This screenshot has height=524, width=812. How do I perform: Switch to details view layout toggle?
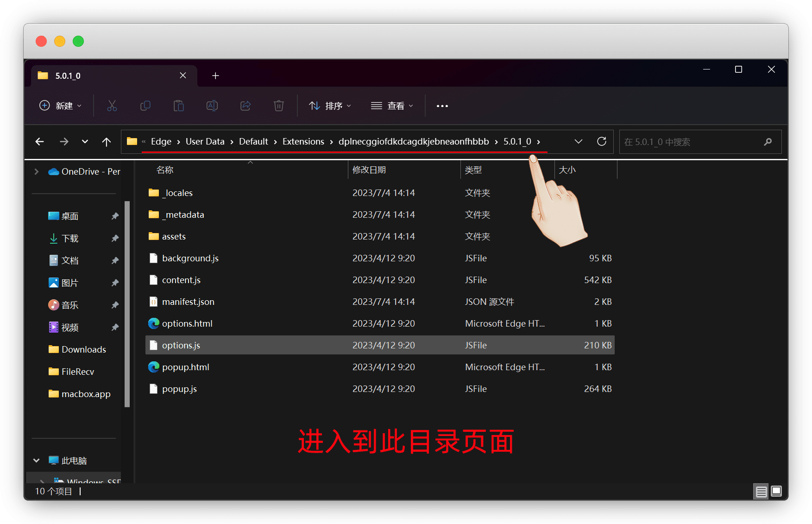click(x=761, y=492)
